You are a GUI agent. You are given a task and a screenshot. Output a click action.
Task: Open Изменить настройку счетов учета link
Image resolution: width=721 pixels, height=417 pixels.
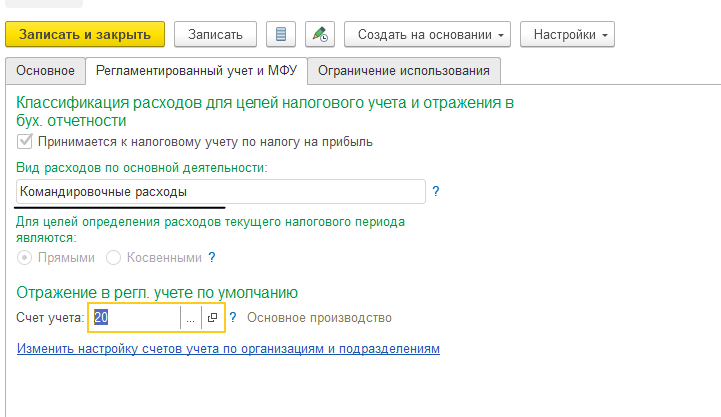coord(228,348)
